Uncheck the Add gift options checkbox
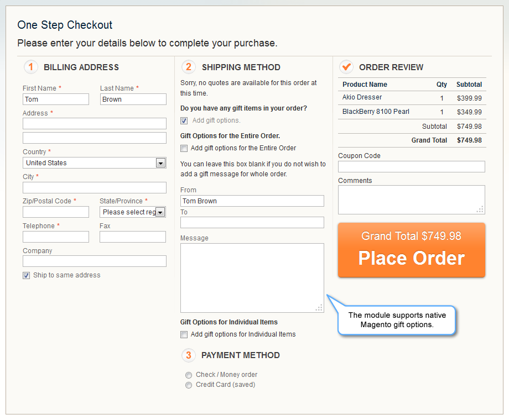This screenshot has height=420, width=509. pos(184,120)
